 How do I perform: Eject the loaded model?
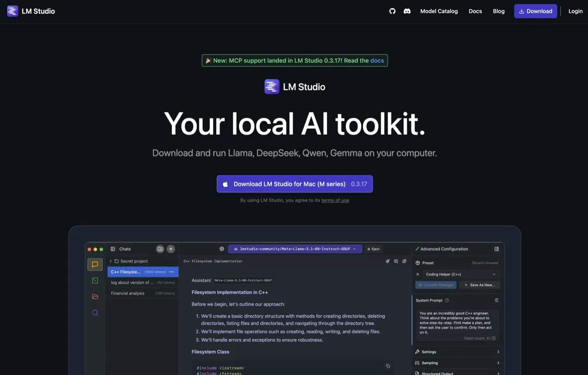373,249
